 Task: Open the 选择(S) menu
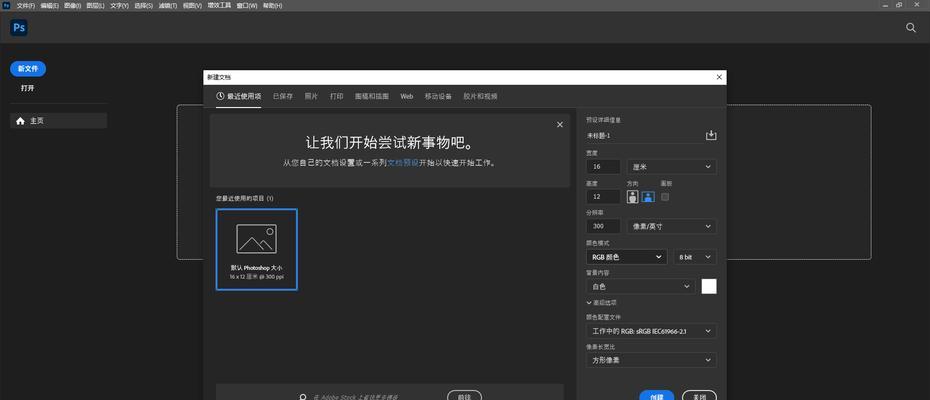click(x=144, y=5)
